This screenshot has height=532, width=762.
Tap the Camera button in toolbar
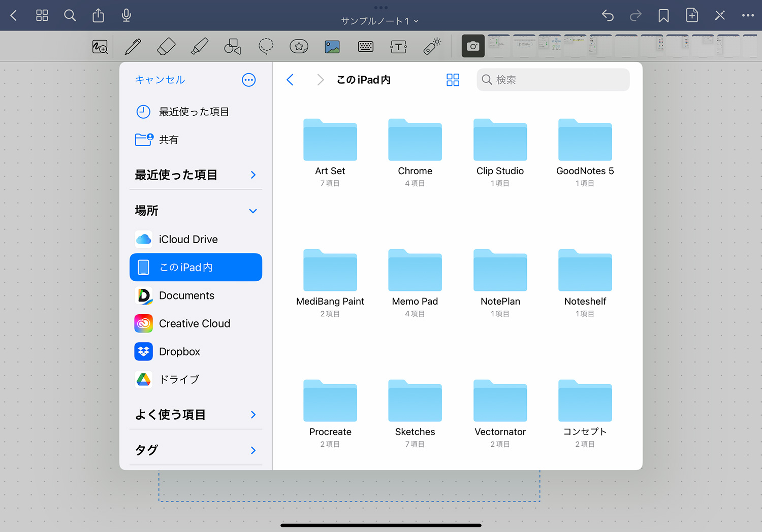coord(473,46)
